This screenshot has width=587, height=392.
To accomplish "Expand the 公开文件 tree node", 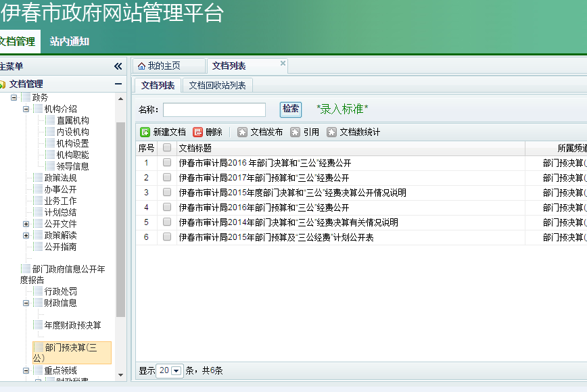I will coord(26,224).
